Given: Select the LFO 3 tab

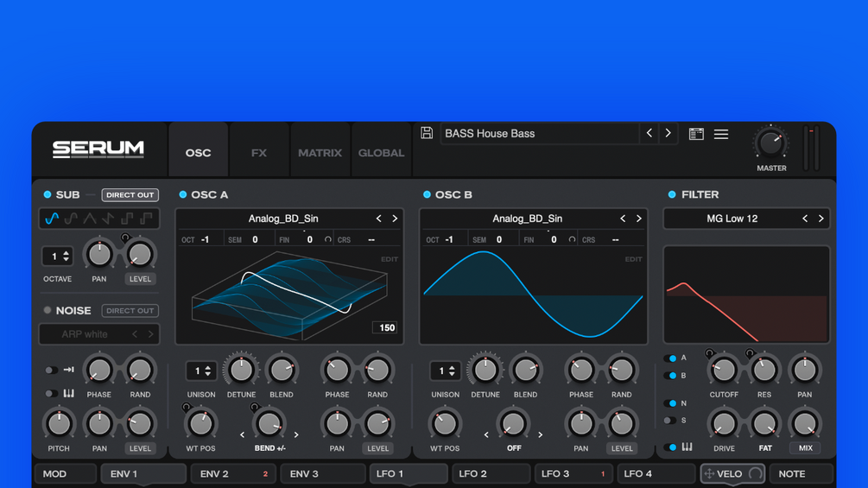Looking at the screenshot, I should 573,473.
